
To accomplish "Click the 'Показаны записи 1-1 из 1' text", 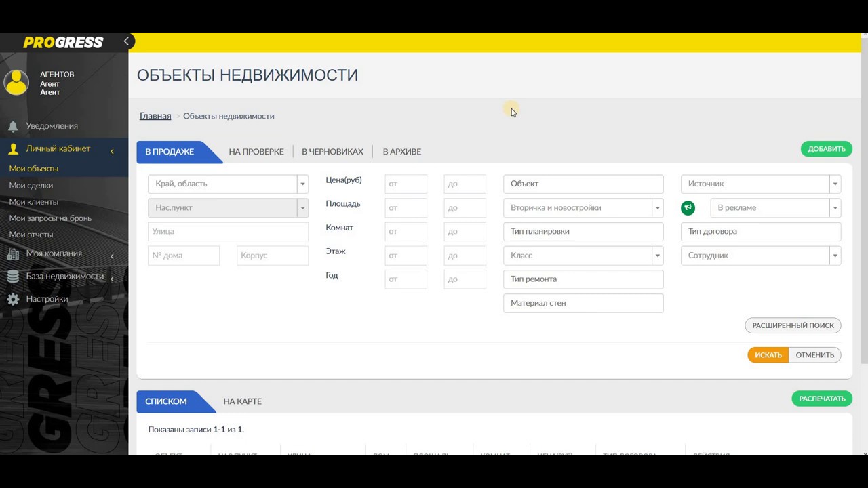I will click(x=196, y=430).
